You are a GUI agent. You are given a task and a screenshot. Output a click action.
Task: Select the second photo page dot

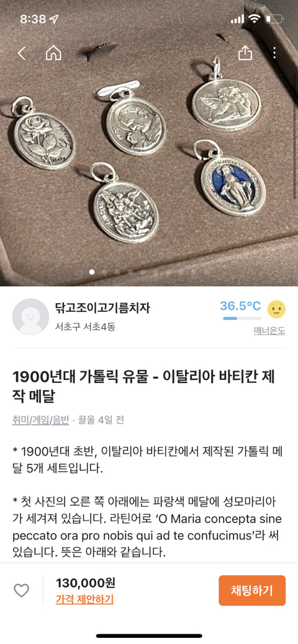104,272
